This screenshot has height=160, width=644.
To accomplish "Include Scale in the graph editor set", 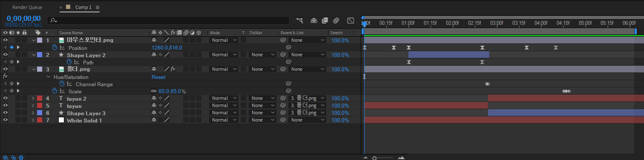I will tap(62, 91).
